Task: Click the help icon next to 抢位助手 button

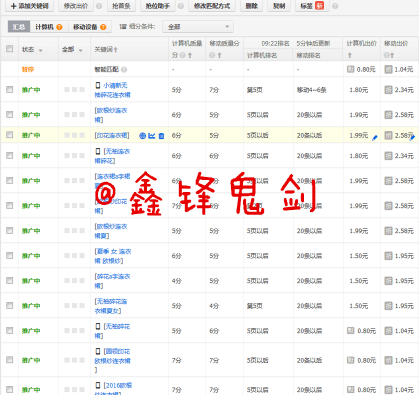Action: tap(181, 6)
